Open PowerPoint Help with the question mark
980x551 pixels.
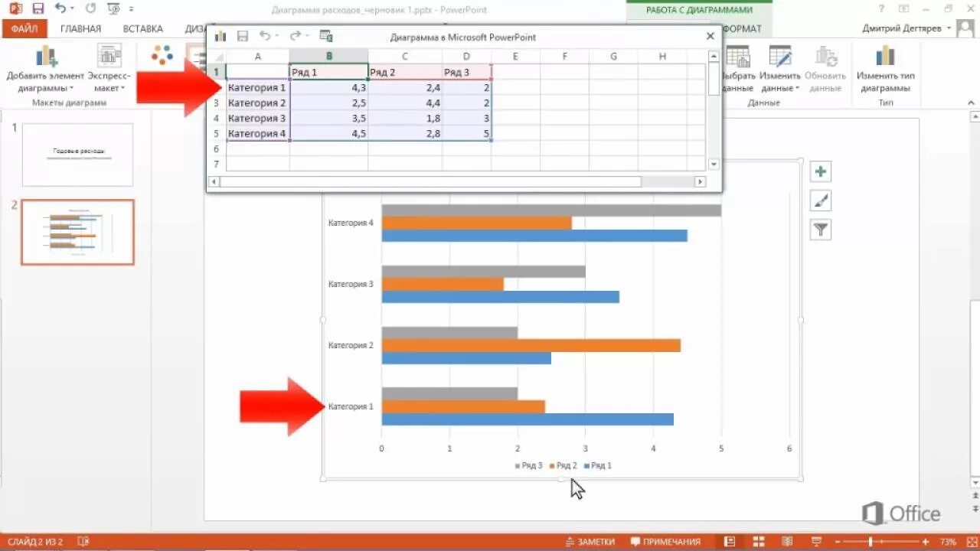coord(883,9)
